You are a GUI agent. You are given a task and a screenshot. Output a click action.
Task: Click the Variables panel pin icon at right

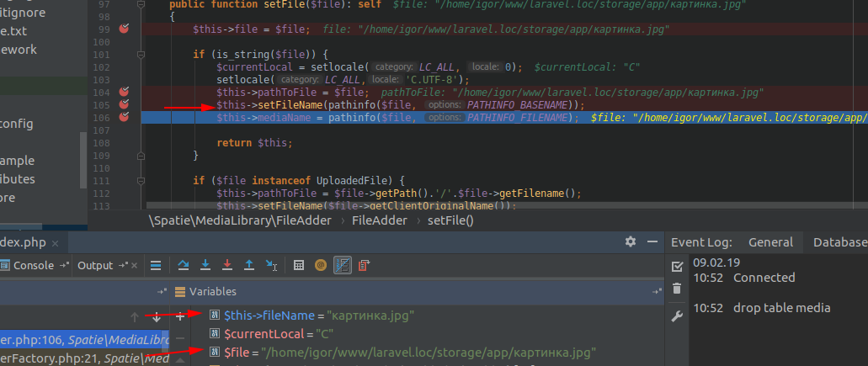[x=657, y=291]
